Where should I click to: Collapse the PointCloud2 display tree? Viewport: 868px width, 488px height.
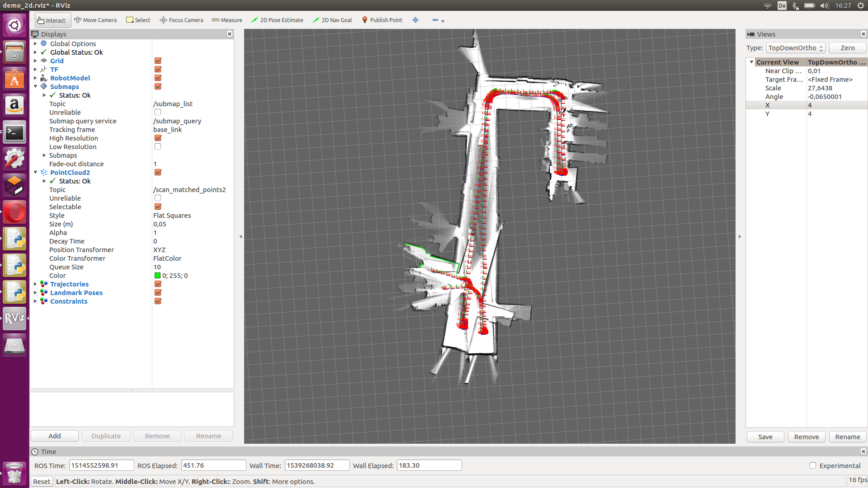tap(35, 172)
